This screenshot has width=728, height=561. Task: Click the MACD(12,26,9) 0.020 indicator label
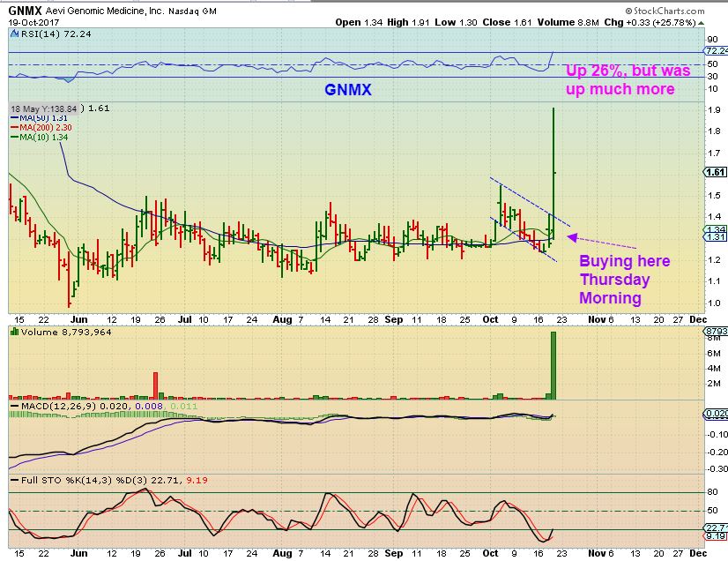[71, 407]
